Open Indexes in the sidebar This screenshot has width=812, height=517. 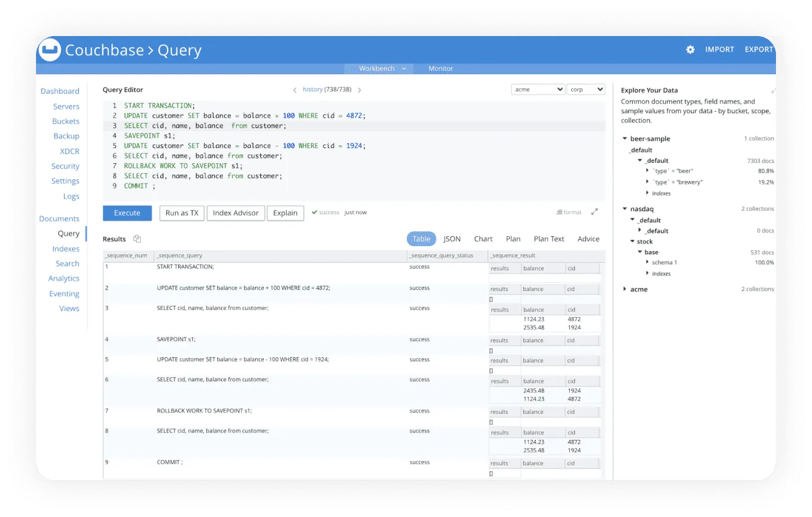click(x=66, y=249)
